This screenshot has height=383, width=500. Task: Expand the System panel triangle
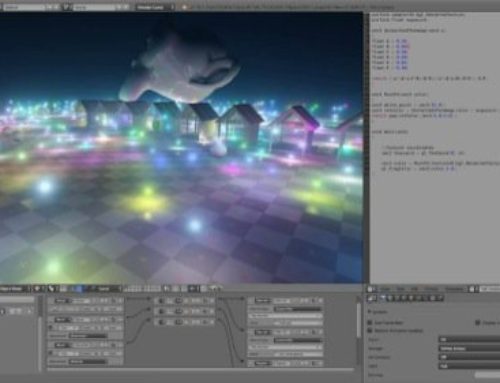tap(369, 312)
